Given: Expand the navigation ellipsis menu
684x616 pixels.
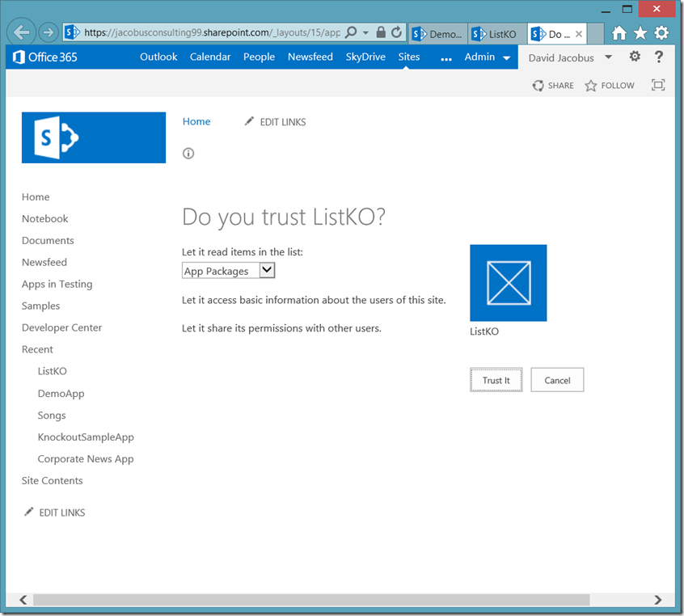Looking at the screenshot, I should pyautogui.click(x=445, y=59).
